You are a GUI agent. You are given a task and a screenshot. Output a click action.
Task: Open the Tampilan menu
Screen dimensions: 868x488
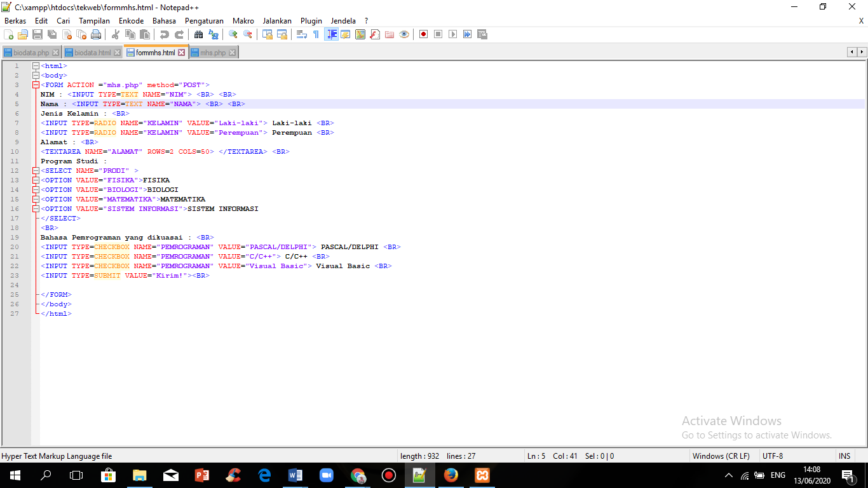pyautogui.click(x=94, y=20)
